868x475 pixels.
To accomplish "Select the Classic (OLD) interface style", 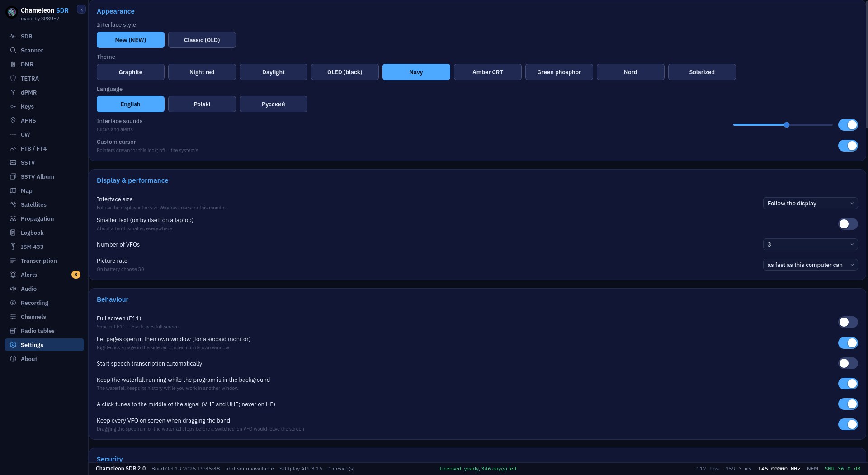I will [202, 40].
